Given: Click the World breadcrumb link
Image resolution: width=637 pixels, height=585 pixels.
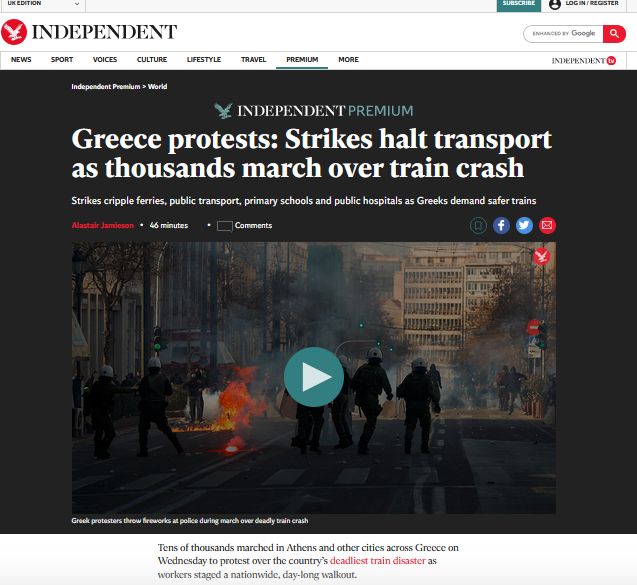Looking at the screenshot, I should coord(157,87).
